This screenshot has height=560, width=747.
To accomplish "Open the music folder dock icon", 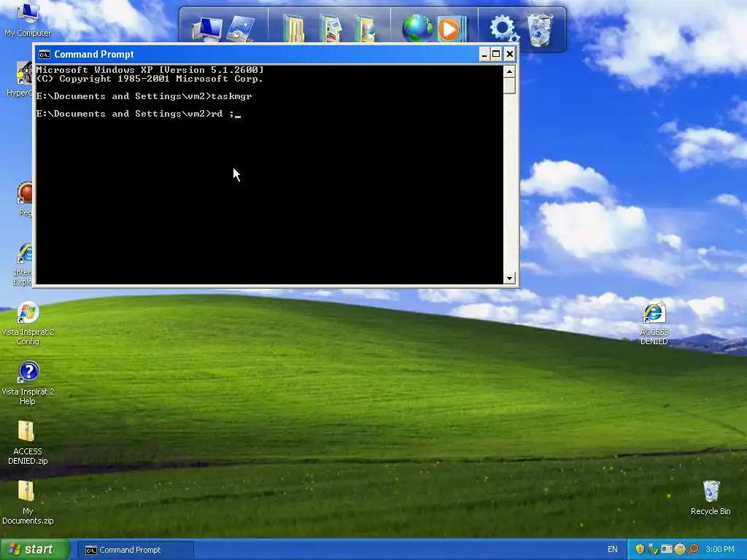I will [x=365, y=28].
